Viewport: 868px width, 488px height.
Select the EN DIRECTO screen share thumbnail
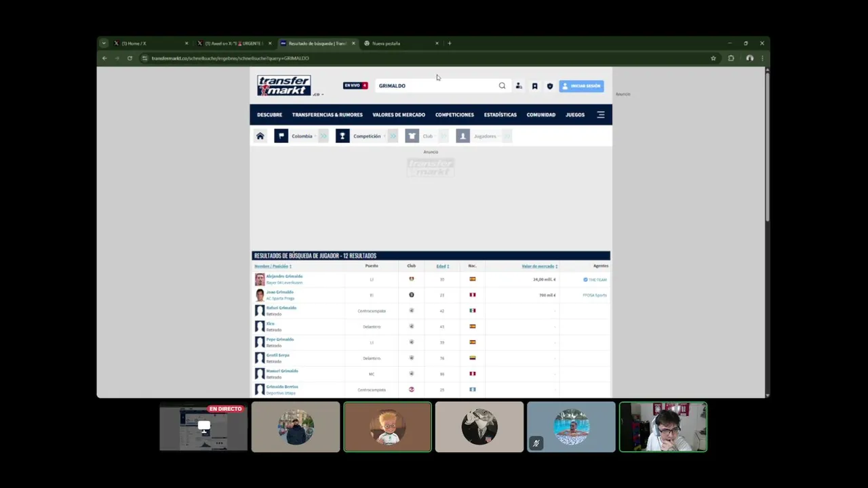[203, 427]
